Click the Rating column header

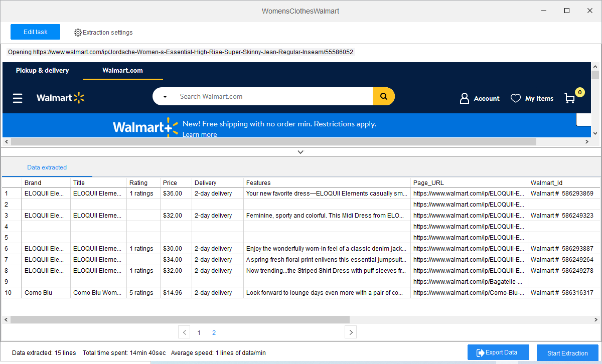[143, 183]
